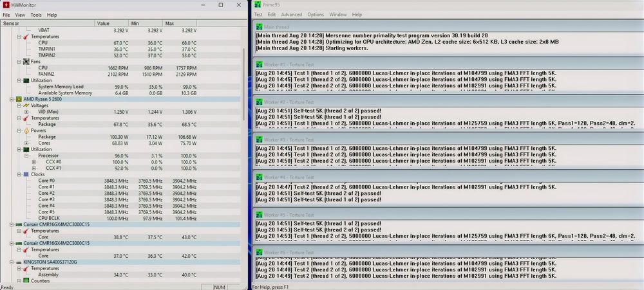Viewport: 644px width, 290px height.
Task: Click the Utilization icon above System Memory Load
Action: coord(26,80)
